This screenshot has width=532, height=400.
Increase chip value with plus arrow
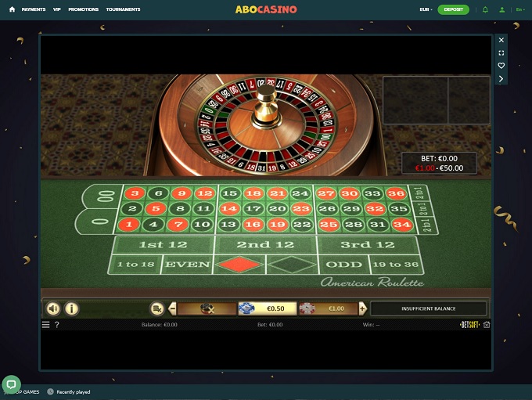tap(362, 308)
